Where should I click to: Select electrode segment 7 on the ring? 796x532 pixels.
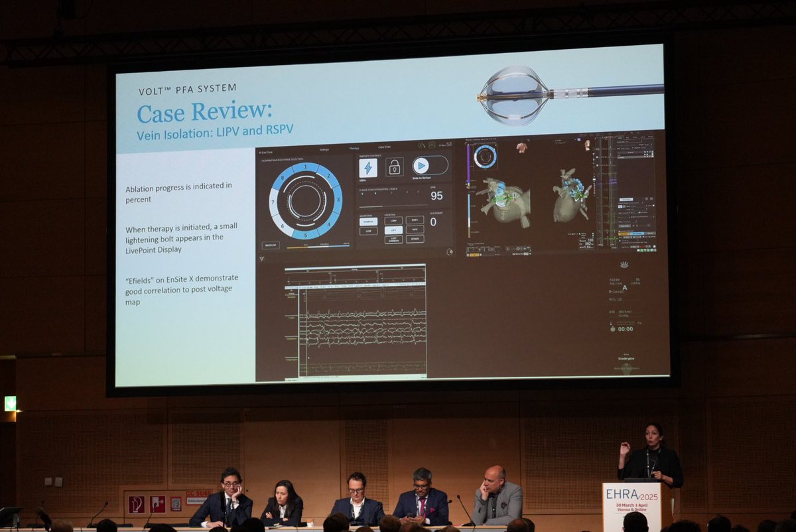273,202
